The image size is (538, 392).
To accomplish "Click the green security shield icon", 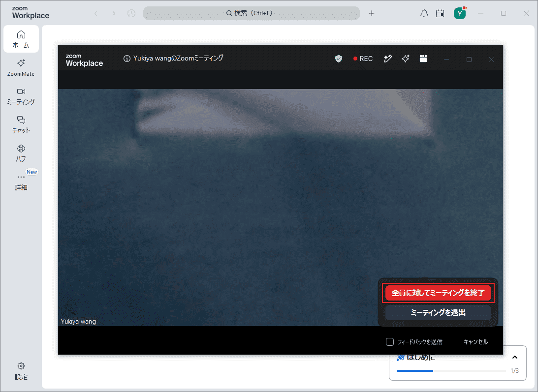I will [339, 59].
